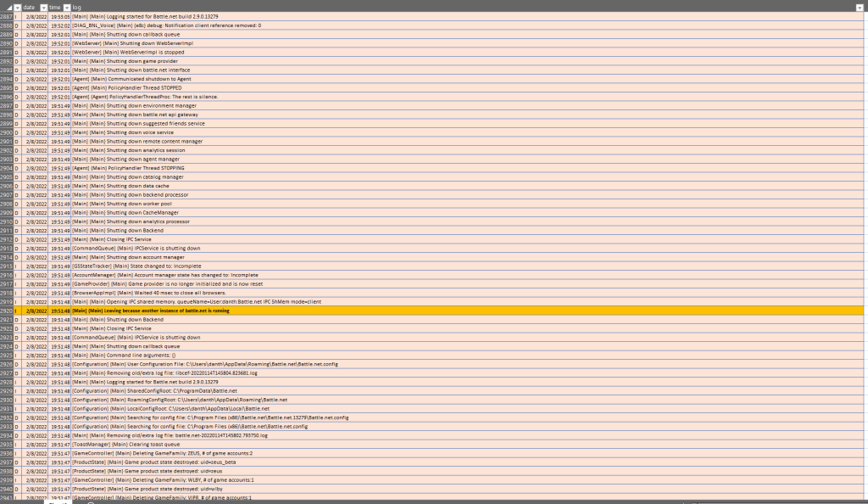Screen dimensions: 868x504
Task: Select row header 2887
Action: click(x=6, y=17)
